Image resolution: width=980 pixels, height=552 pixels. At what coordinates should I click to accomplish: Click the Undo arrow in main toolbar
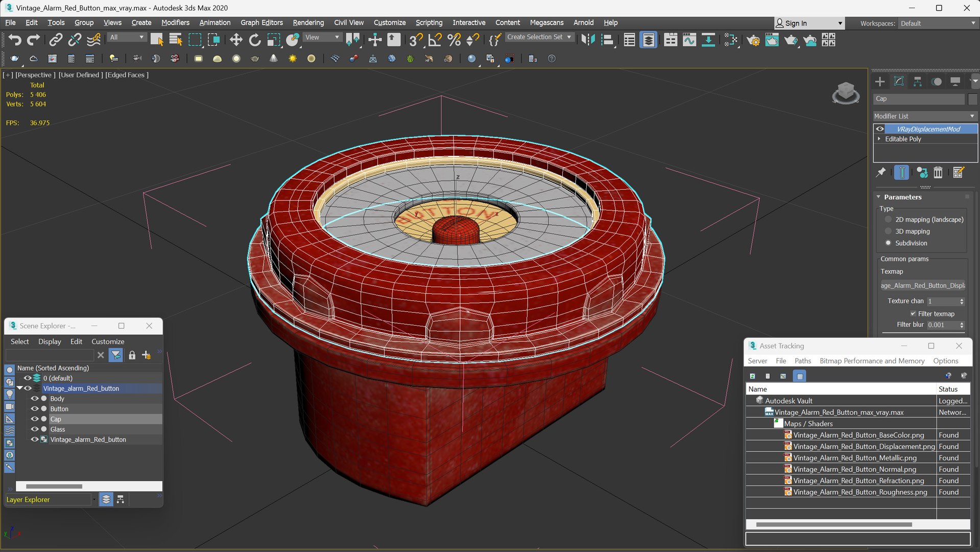[15, 40]
